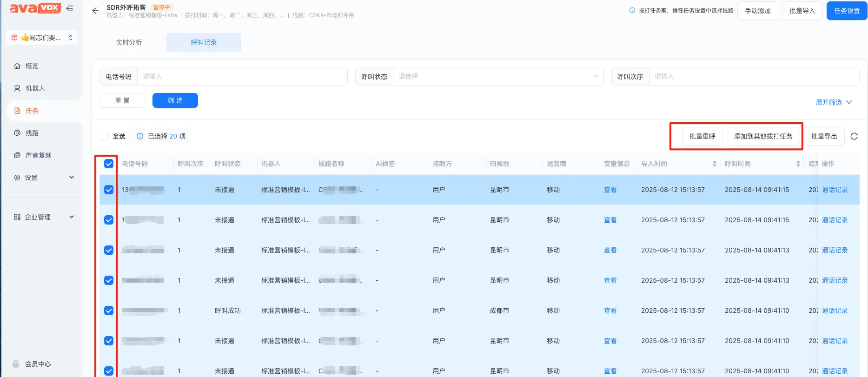
Task: Click the back arrow beside SDR外呼拓客
Action: [x=95, y=11]
